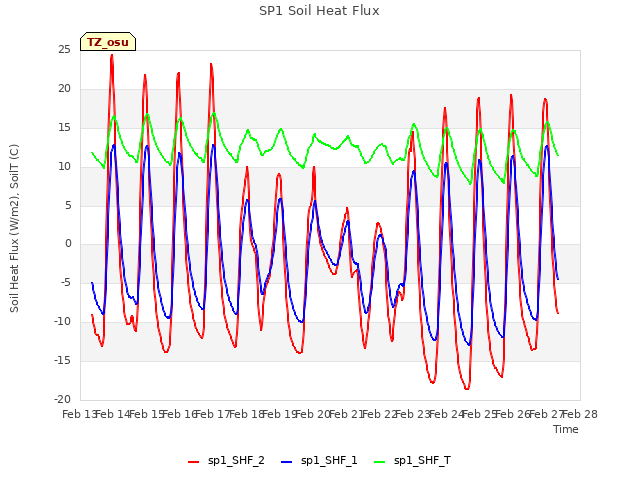Click the Feb 13 x-axis tick label
This screenshot has height=480, width=640.
tap(79, 414)
